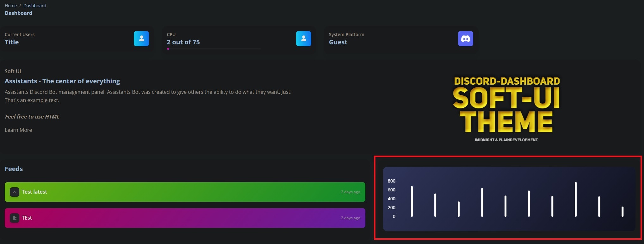Click the Dashboard page heading
The image size is (644, 244).
(18, 13)
